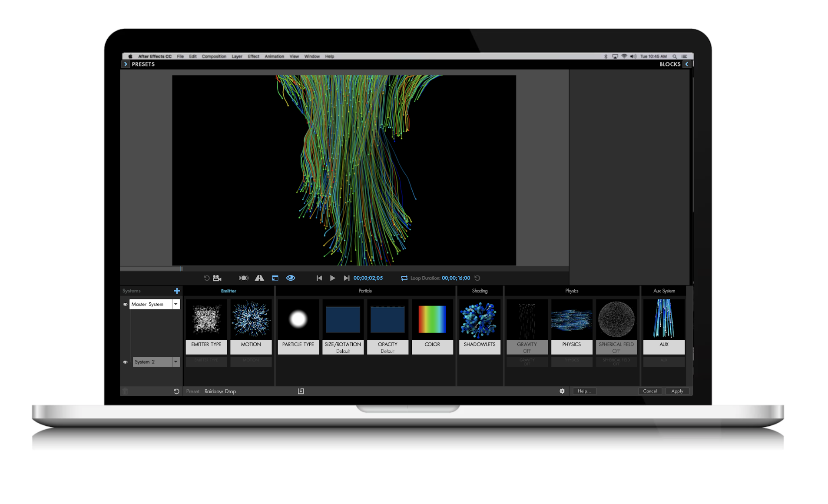Viewport: 828px width, 504px height.
Task: Open the Animation menu
Action: tap(274, 56)
